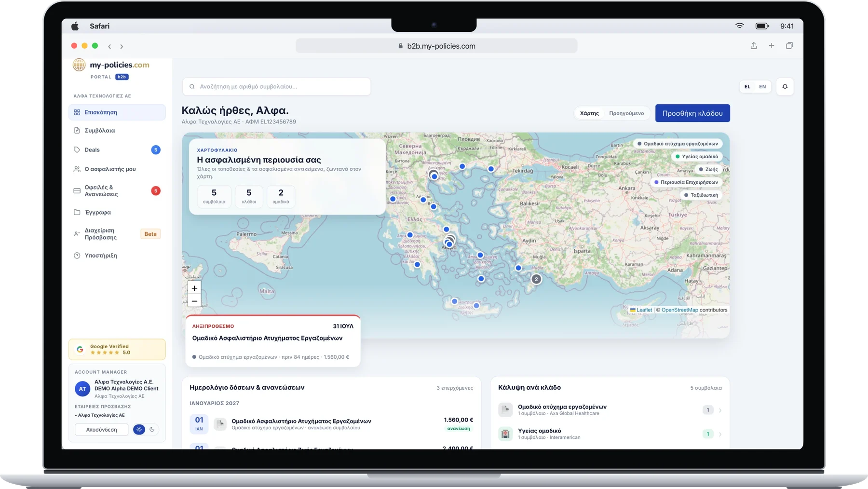Open the Έγγραφα section

[117, 212]
